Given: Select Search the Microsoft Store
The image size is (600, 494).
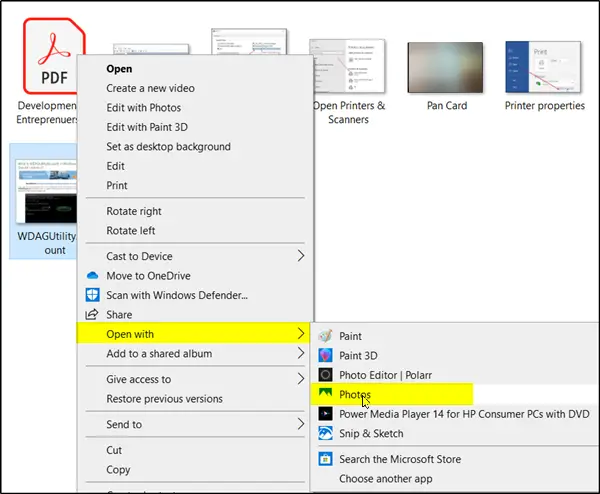Looking at the screenshot, I should coord(454,459).
